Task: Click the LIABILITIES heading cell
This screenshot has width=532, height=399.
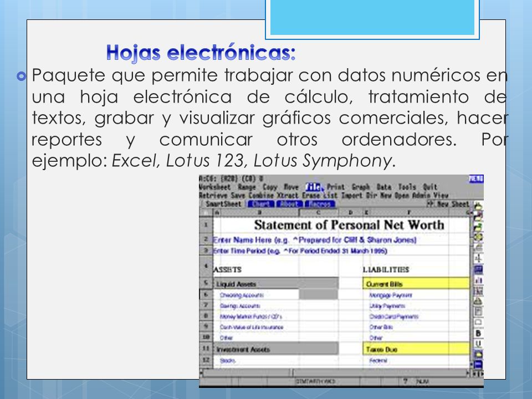Action: (386, 270)
